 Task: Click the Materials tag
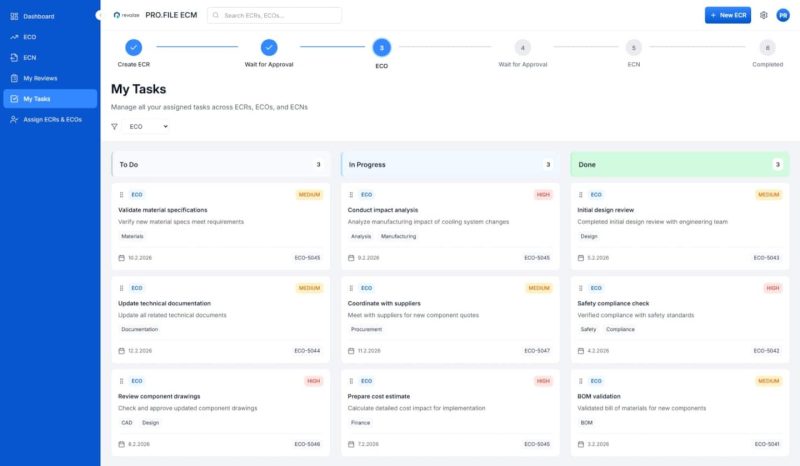(x=132, y=236)
